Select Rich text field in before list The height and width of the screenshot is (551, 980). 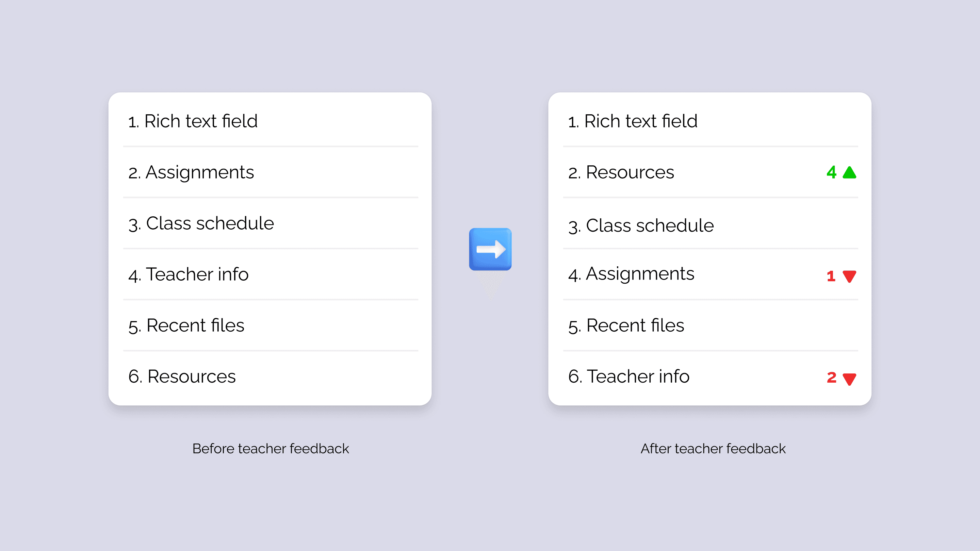click(x=193, y=121)
